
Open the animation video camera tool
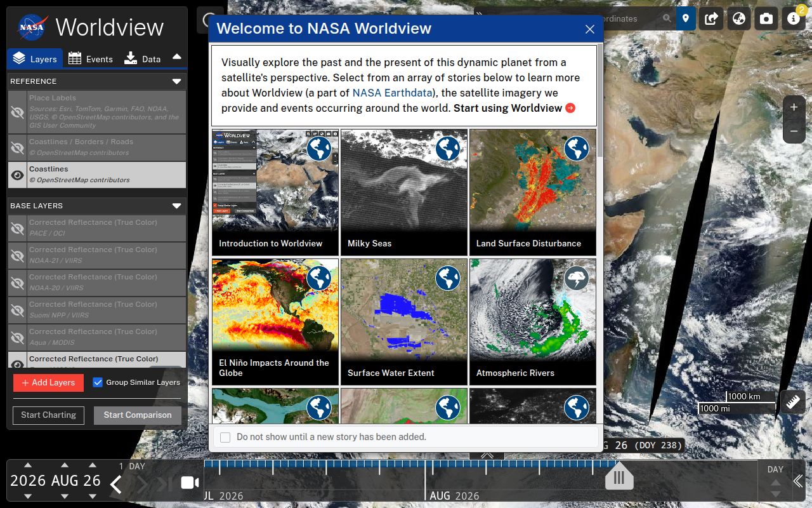[190, 483]
